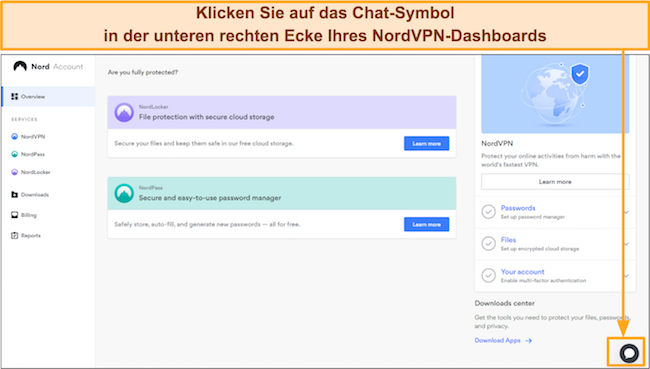
Task: Click 'Are you fully protected?' text
Action: [143, 72]
